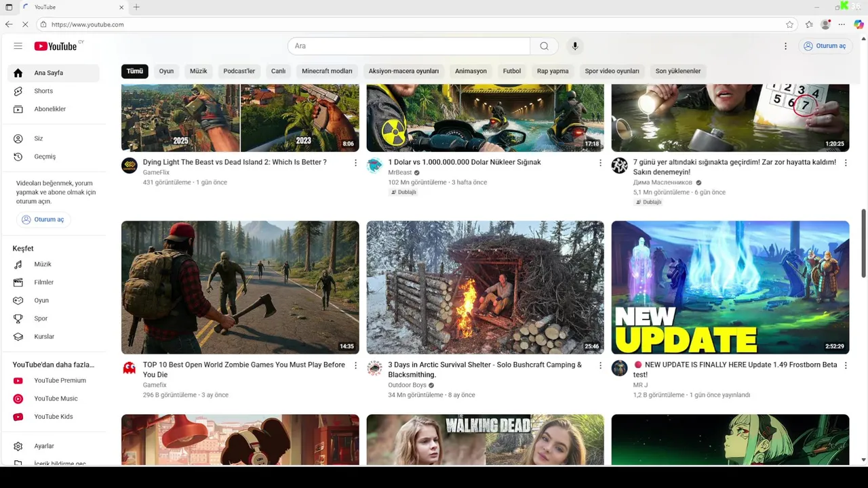Open Ana Sayfa in sidebar
The image size is (868, 488).
pos(54,73)
